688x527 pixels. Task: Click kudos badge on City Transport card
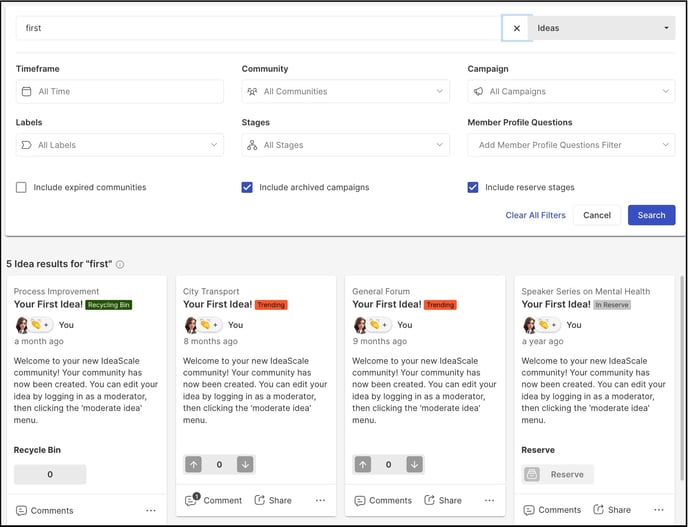tap(209, 325)
